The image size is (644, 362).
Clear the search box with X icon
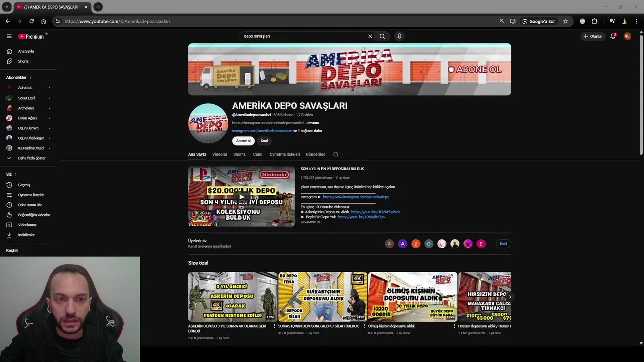point(370,36)
